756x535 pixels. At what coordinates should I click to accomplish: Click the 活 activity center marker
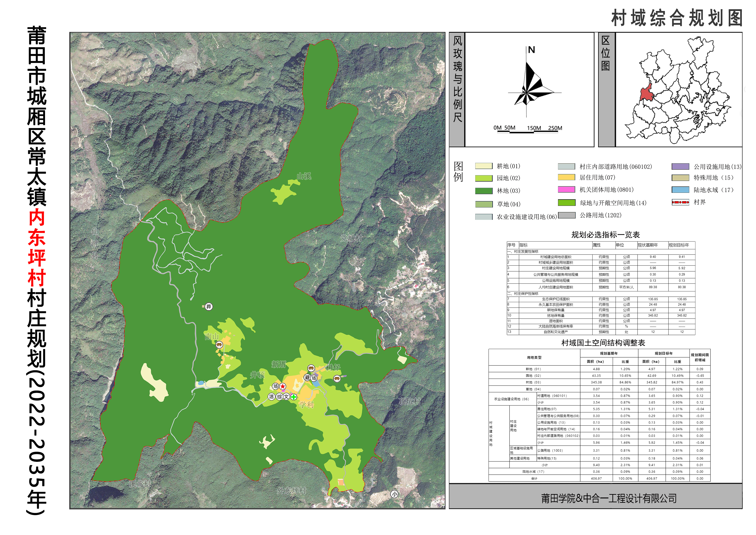coord(271,397)
